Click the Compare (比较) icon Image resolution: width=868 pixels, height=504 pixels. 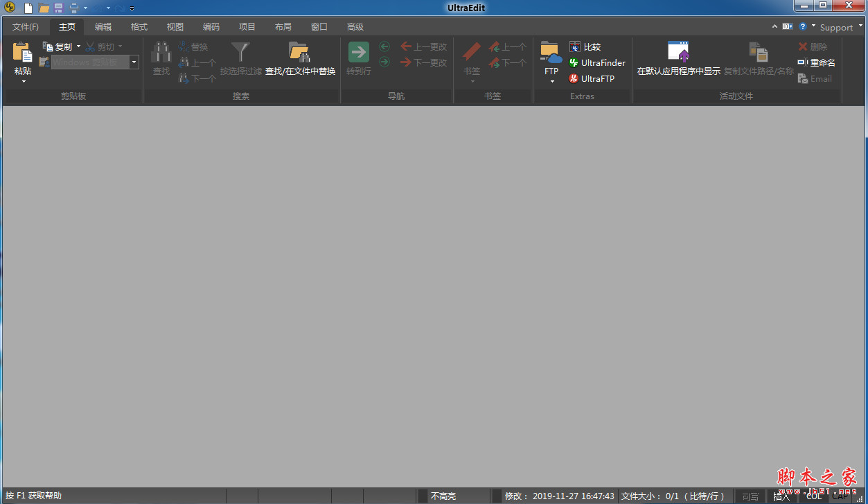click(575, 46)
